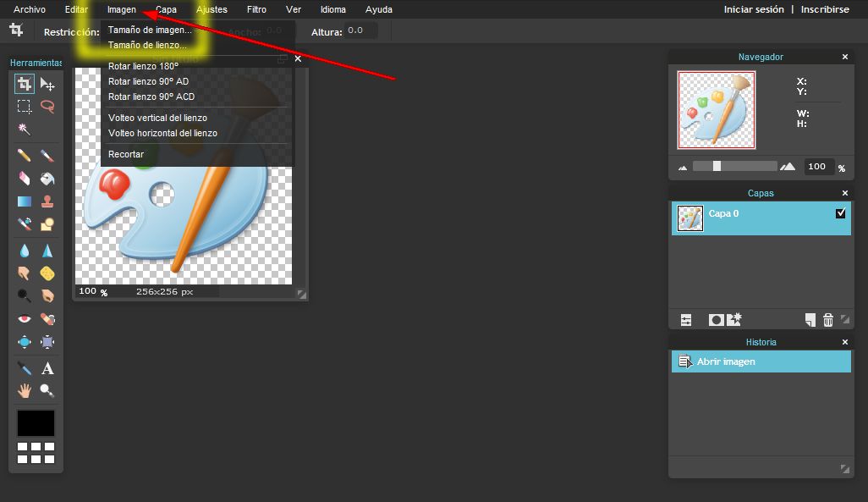The image size is (868, 502).
Task: Select the blue Gradient tool
Action: pyautogui.click(x=24, y=201)
